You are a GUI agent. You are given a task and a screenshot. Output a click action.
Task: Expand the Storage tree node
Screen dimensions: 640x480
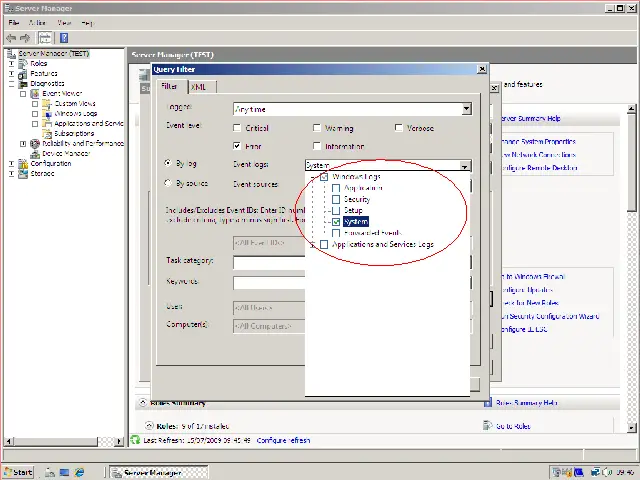coord(11,174)
